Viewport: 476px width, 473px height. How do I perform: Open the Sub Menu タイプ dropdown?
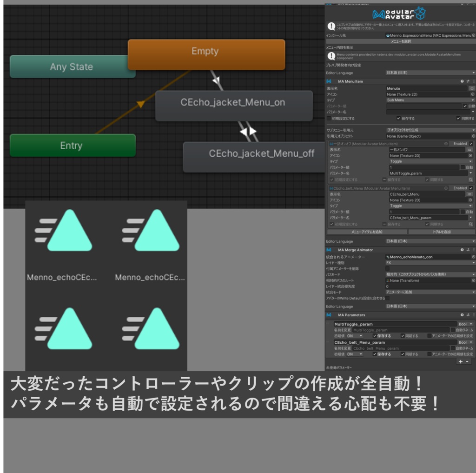(430, 100)
